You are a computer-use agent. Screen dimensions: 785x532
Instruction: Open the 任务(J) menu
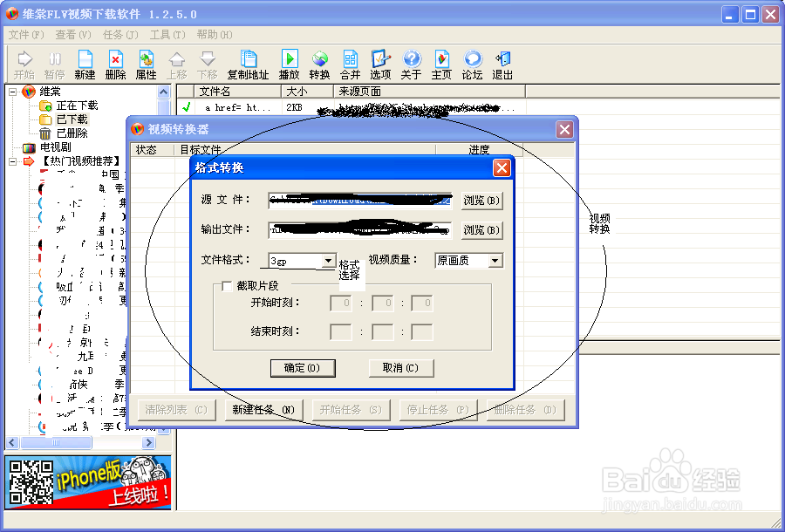120,35
